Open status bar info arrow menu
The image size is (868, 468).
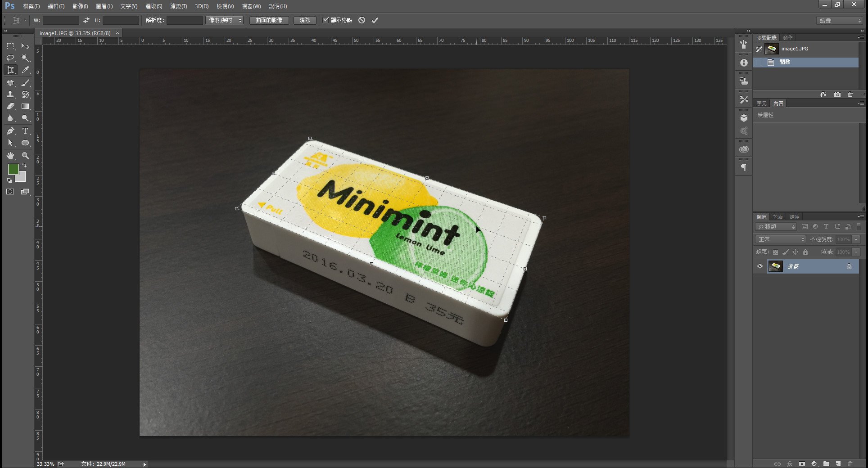[x=145, y=464]
